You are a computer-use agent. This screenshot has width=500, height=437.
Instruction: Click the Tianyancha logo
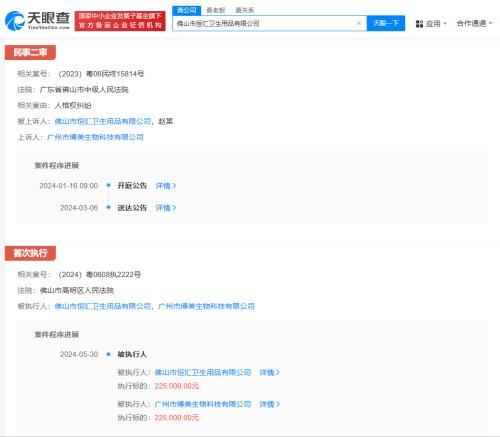click(x=37, y=21)
